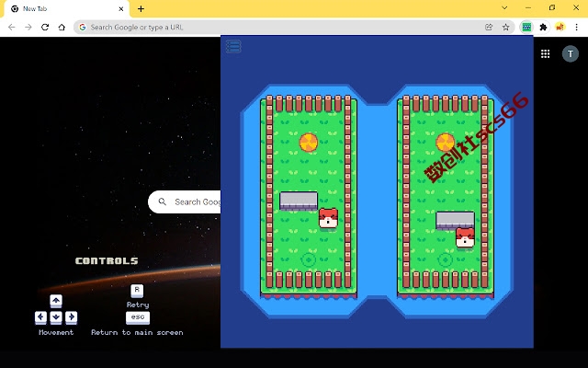Open the game menu hamburger icon

[233, 47]
